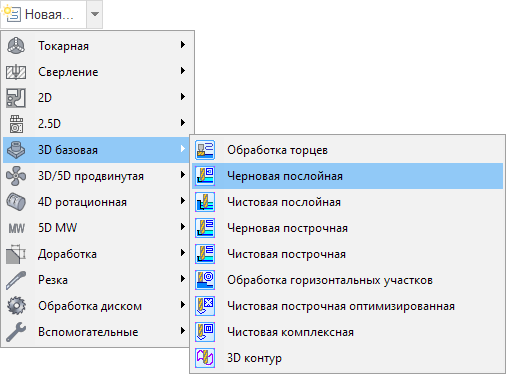Choose Чистовая комплексная operation
This screenshot has width=506, height=374.
pyautogui.click(x=347, y=332)
